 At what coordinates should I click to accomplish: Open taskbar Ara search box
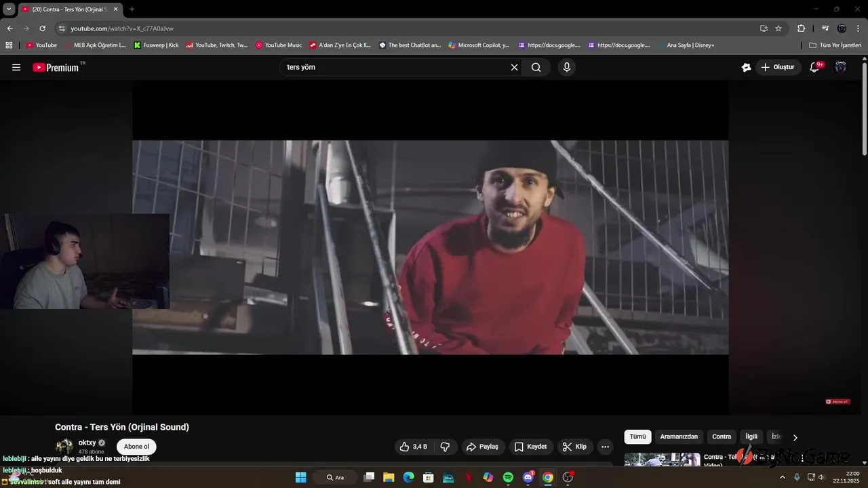pos(336,477)
